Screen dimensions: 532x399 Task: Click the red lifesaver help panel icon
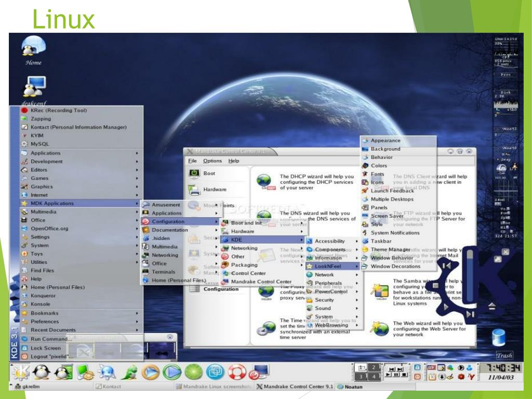pos(237,372)
